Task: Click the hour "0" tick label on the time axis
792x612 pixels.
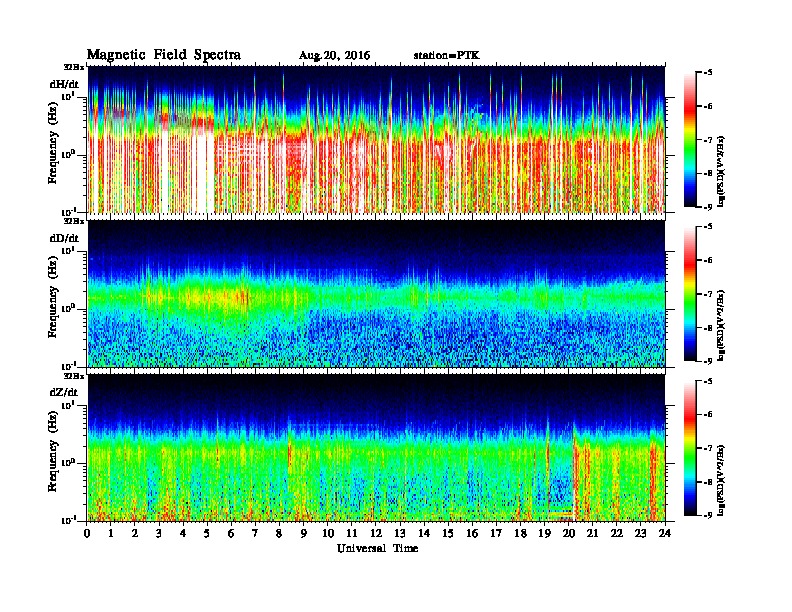Action: coord(87,533)
